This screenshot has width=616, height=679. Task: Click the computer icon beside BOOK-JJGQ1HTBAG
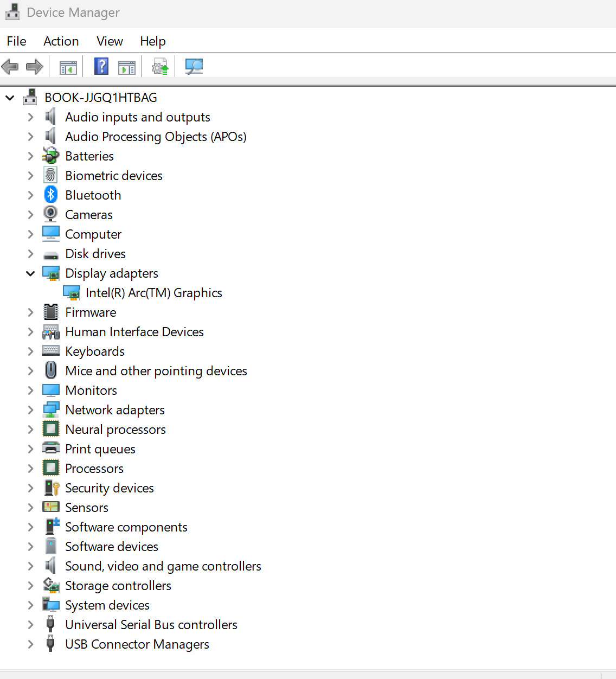tap(30, 97)
